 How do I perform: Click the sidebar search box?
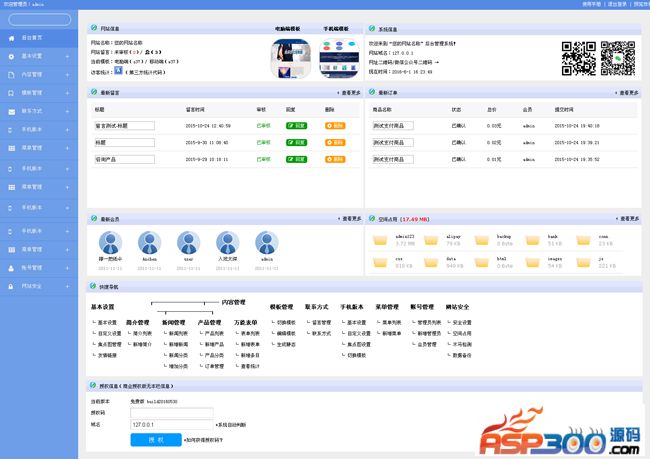coord(39,19)
